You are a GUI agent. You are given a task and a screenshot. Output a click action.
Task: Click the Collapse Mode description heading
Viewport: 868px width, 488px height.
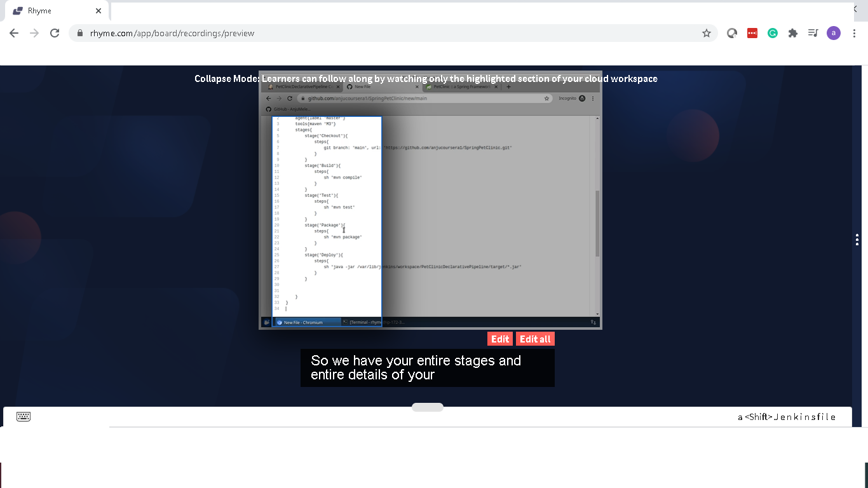click(426, 79)
